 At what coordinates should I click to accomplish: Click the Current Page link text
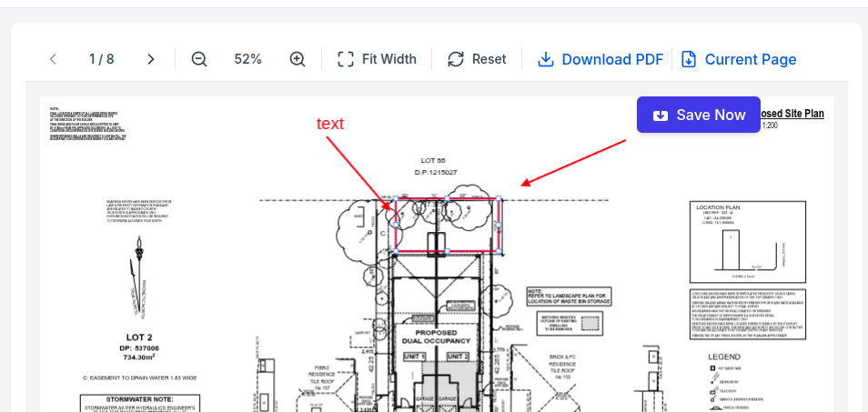pyautogui.click(x=750, y=59)
